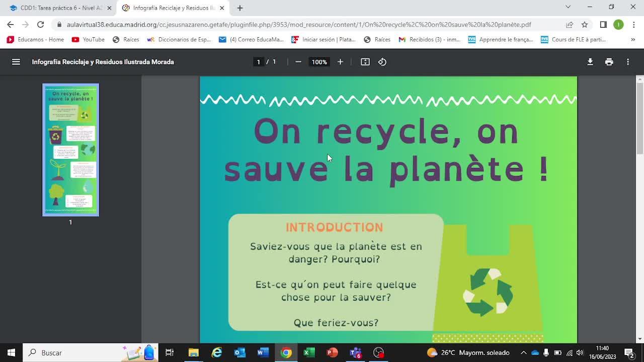Open the Recibidos (3) Gmail bookmark
This screenshot has height=362, width=644.
(429, 39)
